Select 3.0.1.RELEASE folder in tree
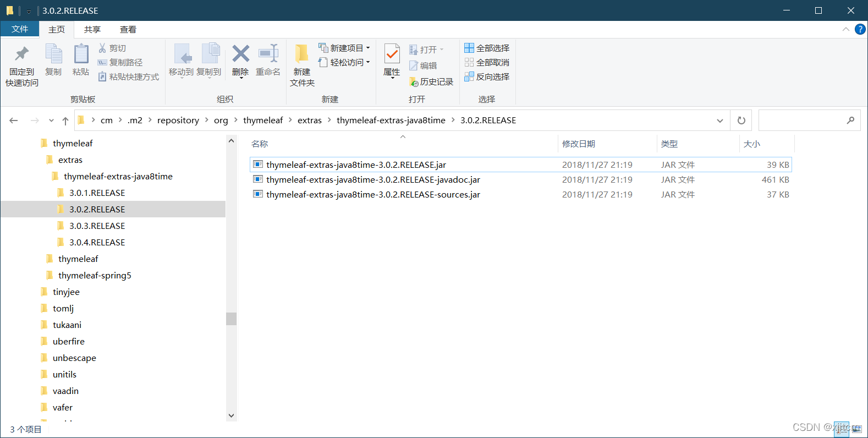This screenshot has height=438, width=868. 97,193
